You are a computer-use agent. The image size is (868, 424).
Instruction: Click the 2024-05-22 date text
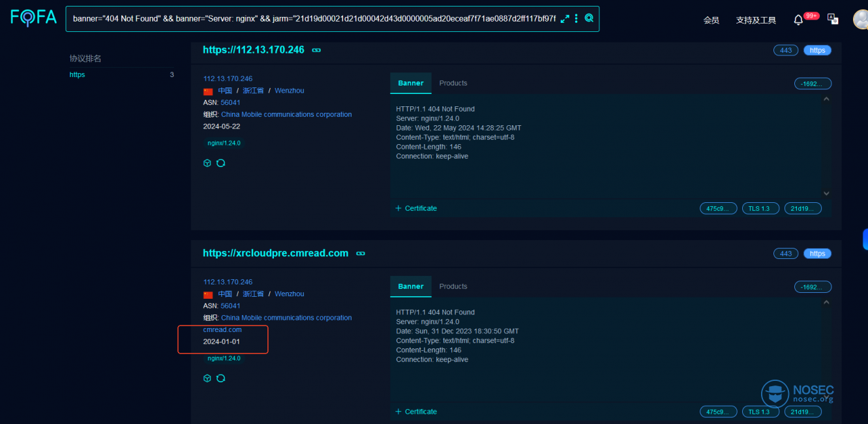click(x=222, y=127)
